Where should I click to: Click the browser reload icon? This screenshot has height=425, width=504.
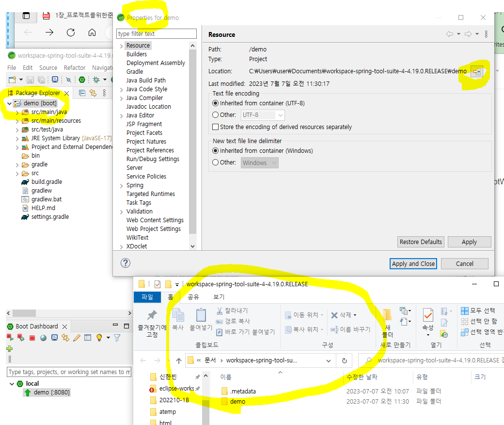pyautogui.click(x=71, y=32)
